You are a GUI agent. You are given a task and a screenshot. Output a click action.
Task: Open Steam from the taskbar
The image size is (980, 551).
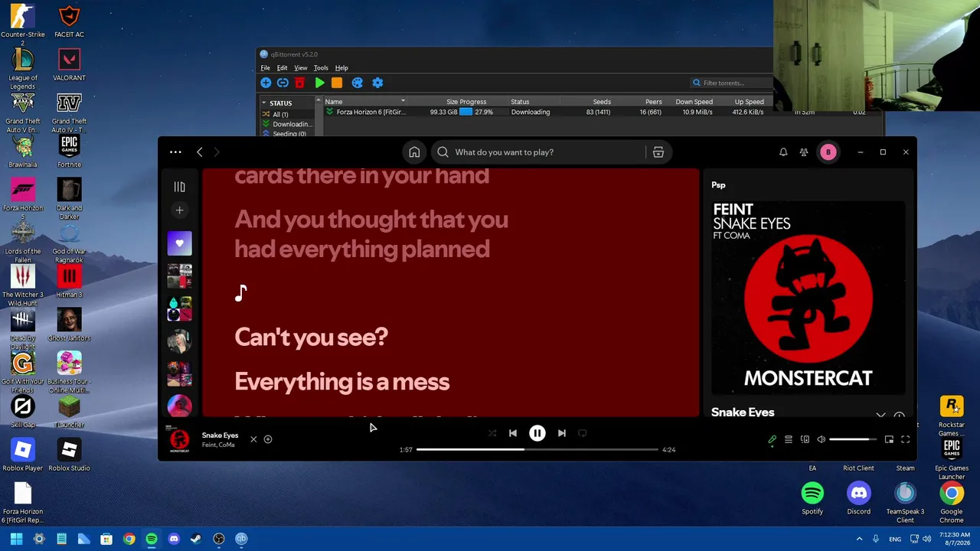pyautogui.click(x=196, y=539)
